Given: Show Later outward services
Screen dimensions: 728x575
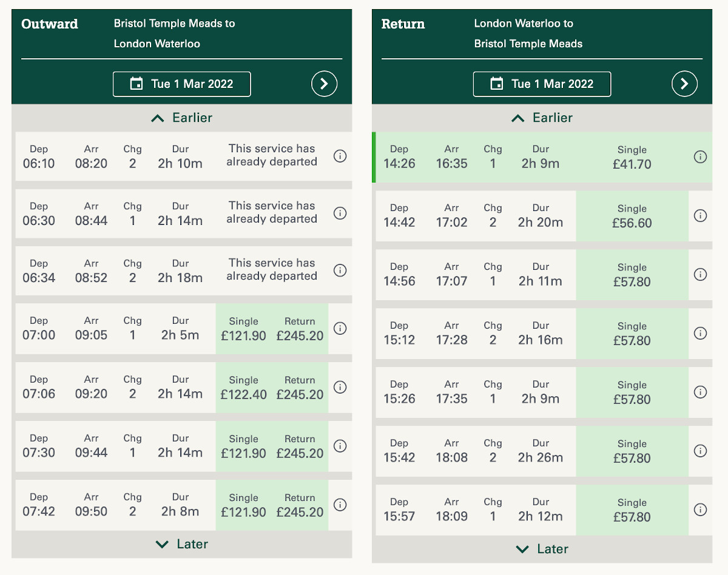Looking at the screenshot, I should click(x=182, y=544).
